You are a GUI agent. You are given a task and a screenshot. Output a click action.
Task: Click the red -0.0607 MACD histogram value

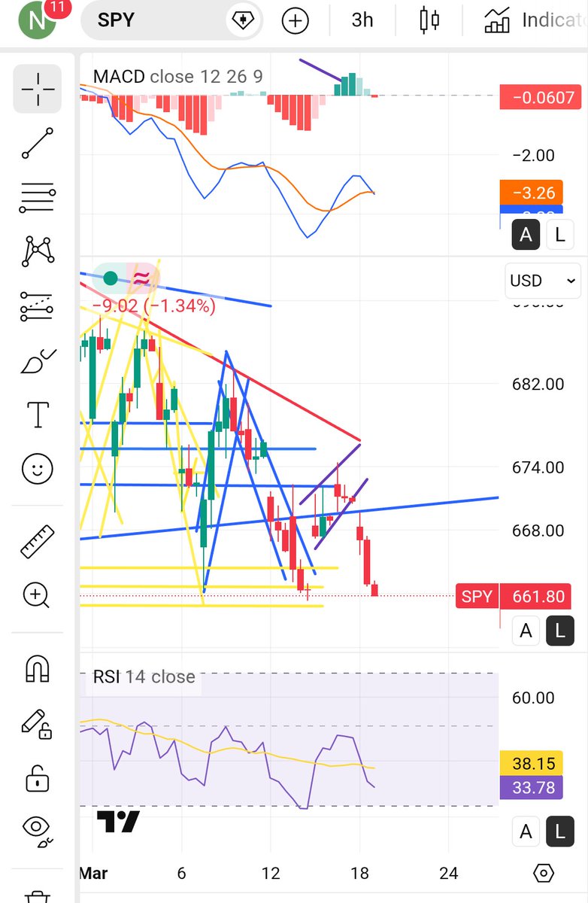(x=540, y=98)
